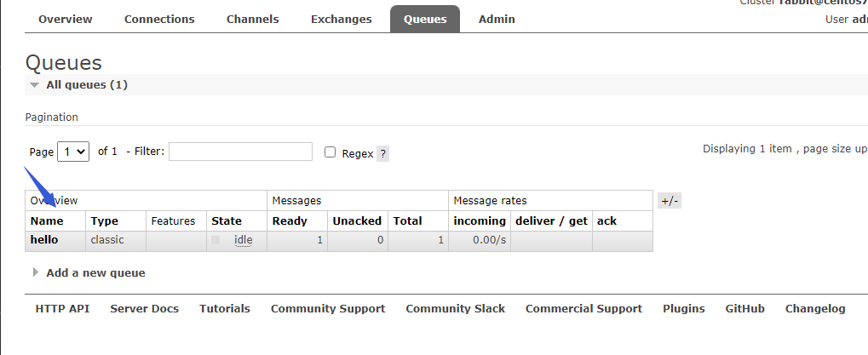868x355 pixels.
Task: Enable the Regex checkbox
Action: tap(330, 152)
